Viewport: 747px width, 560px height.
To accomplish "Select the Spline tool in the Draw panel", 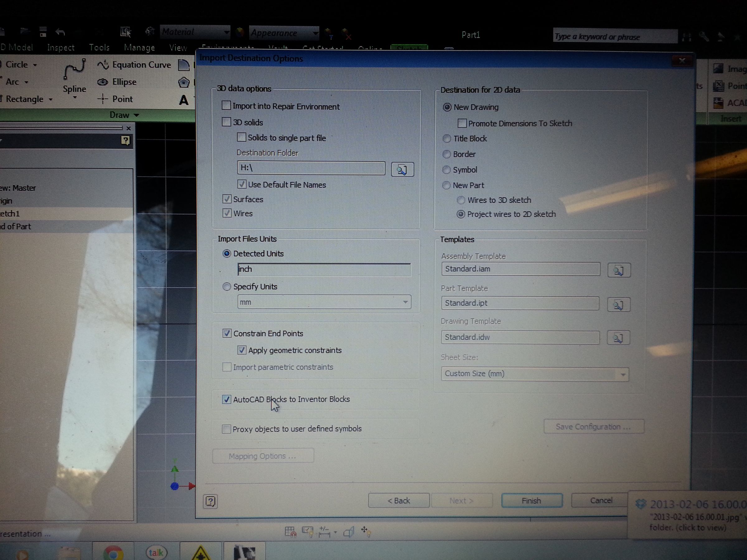I will (74, 76).
